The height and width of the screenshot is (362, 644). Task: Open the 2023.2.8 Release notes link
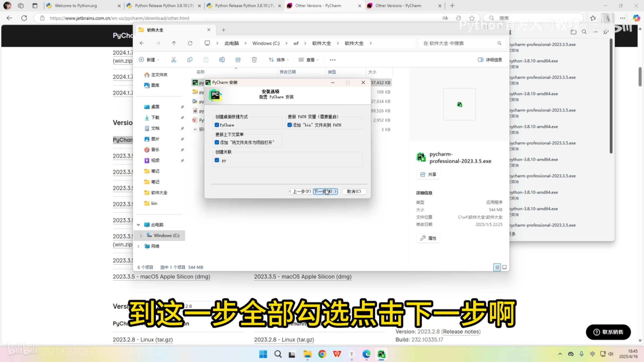click(x=461, y=332)
